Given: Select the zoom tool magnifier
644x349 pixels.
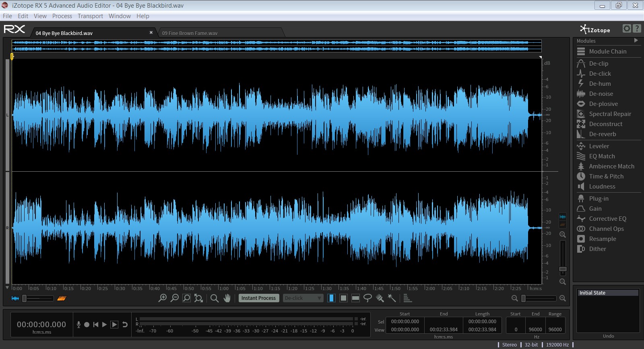Looking at the screenshot, I should (215, 298).
